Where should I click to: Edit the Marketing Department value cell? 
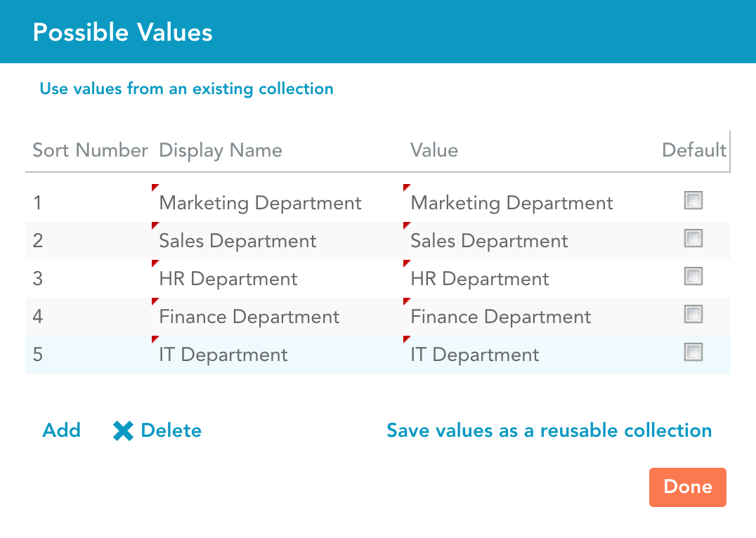[529, 203]
